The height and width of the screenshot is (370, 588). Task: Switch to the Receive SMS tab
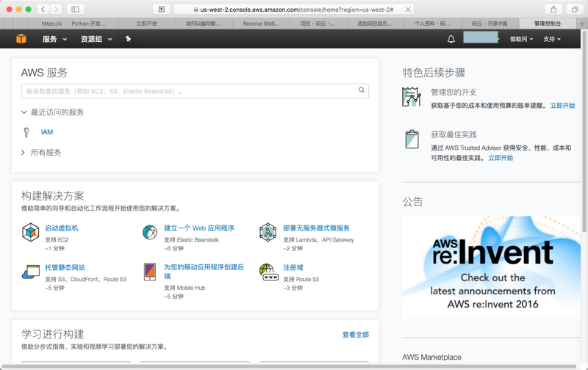[261, 23]
